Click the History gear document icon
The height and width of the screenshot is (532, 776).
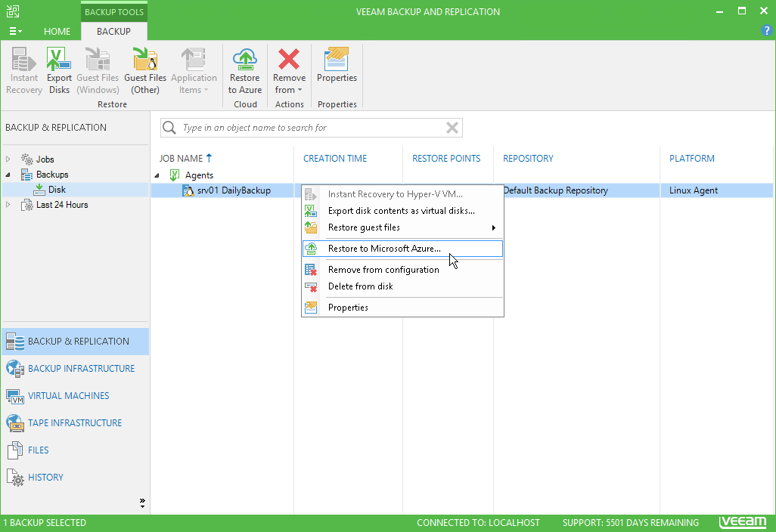tap(15, 478)
